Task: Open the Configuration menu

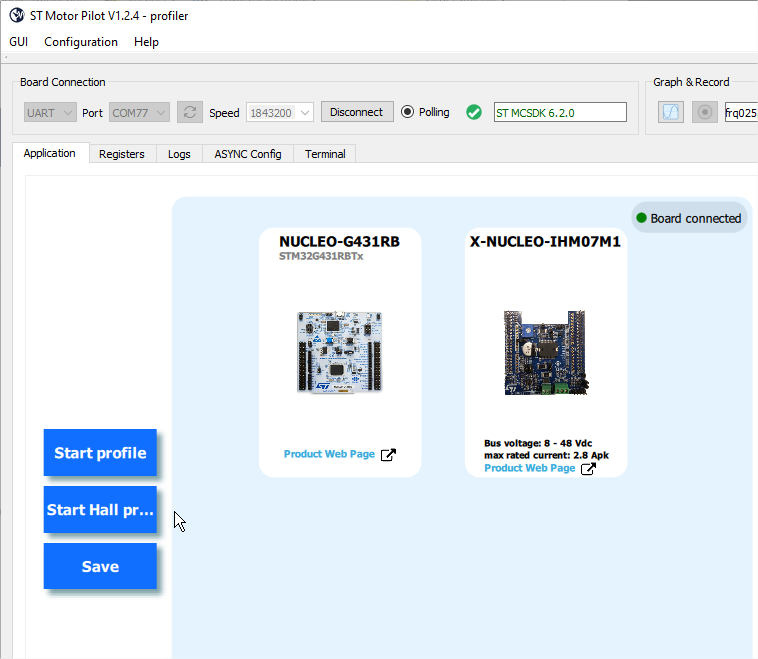Action: pos(81,42)
